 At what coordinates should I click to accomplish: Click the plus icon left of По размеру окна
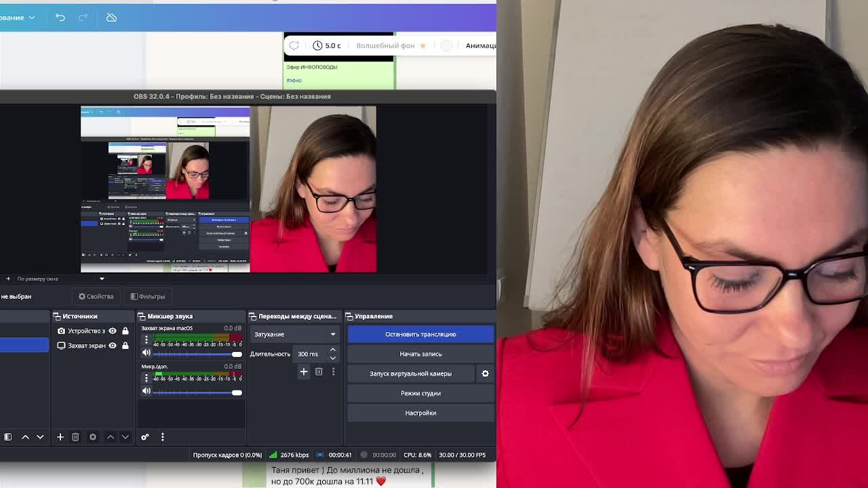[x=8, y=279]
